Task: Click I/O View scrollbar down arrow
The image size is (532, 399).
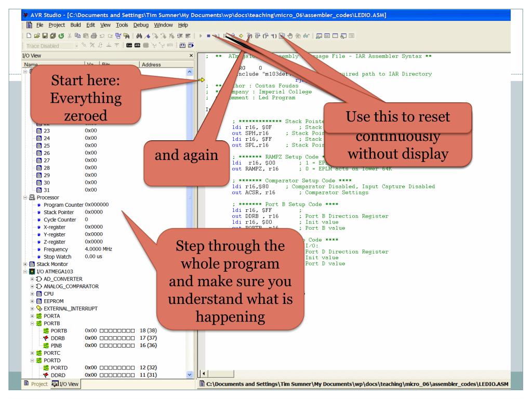Action: [190, 375]
